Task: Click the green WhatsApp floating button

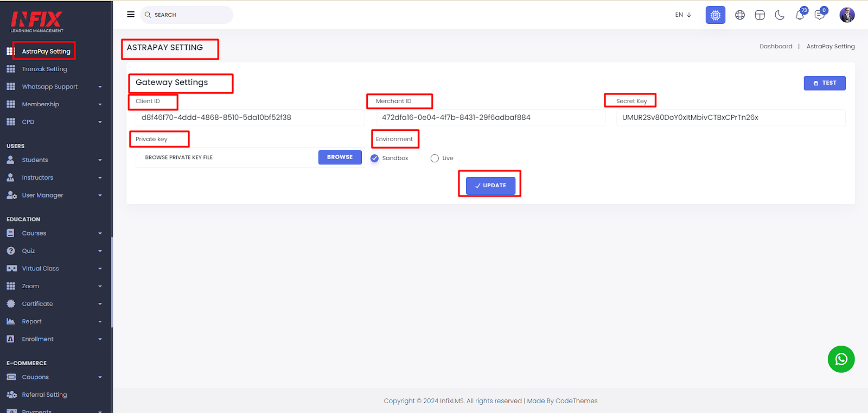Action: pos(841,359)
